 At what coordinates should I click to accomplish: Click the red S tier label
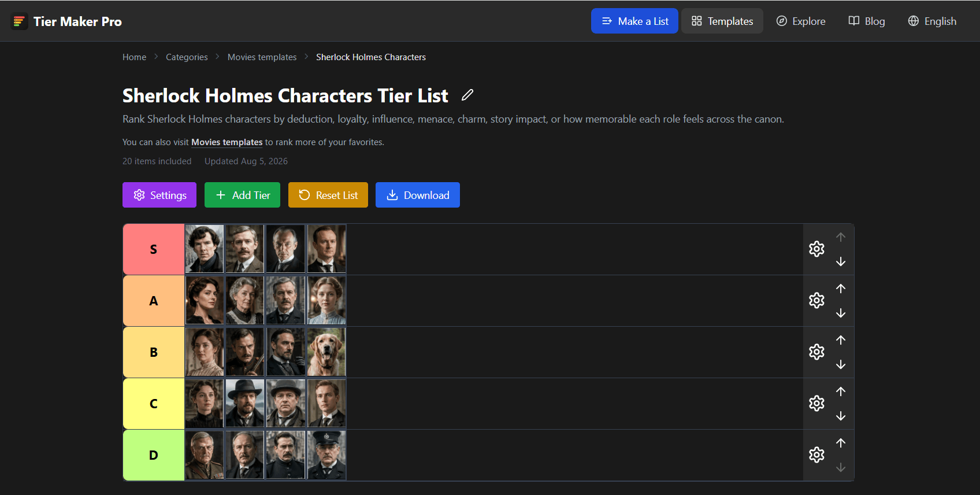154,249
